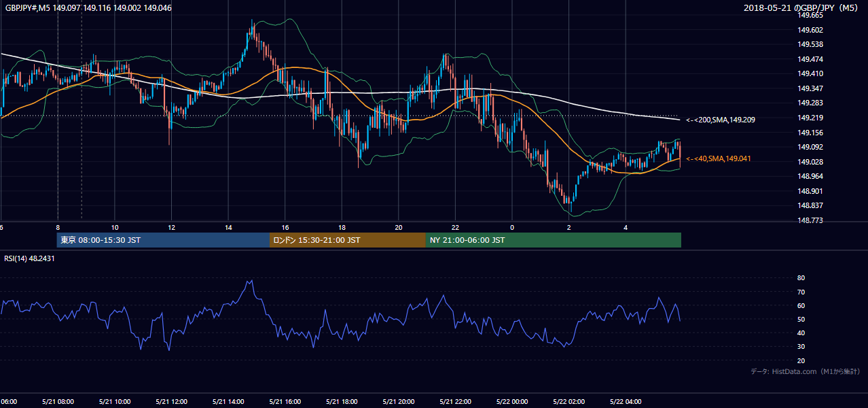Click hour label 0 under the price chart
Image resolution: width=868 pixels, height=408 pixels.
point(512,228)
